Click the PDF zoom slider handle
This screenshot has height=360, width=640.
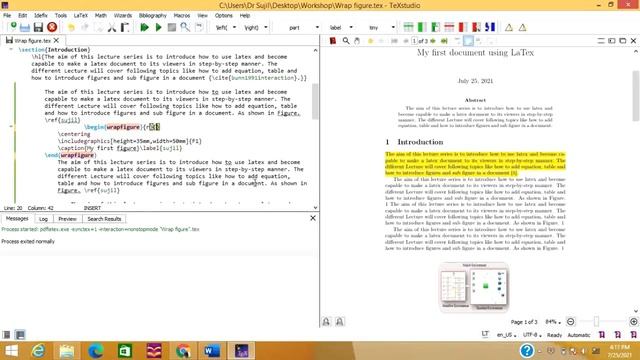tap(596, 322)
